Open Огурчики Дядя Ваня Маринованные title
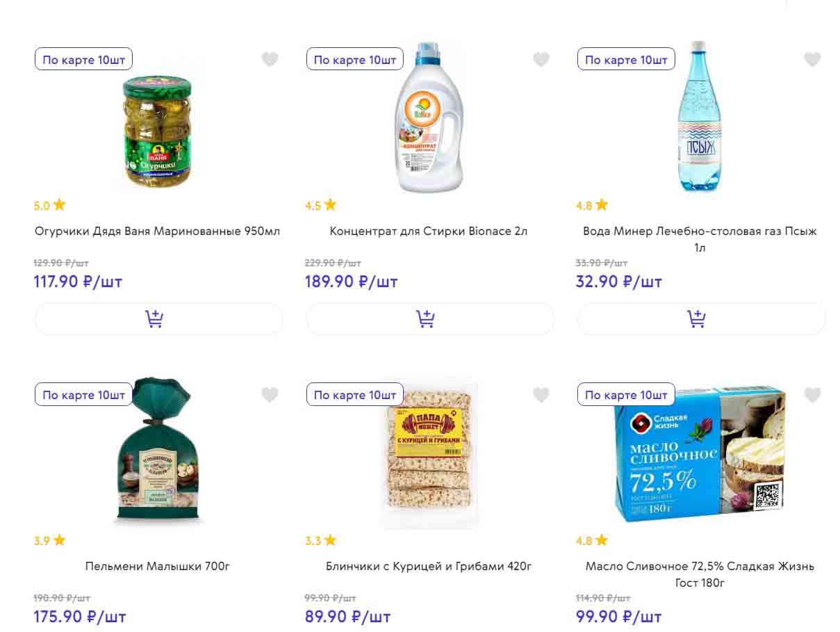Screen dimensions: 840x632 tap(158, 232)
